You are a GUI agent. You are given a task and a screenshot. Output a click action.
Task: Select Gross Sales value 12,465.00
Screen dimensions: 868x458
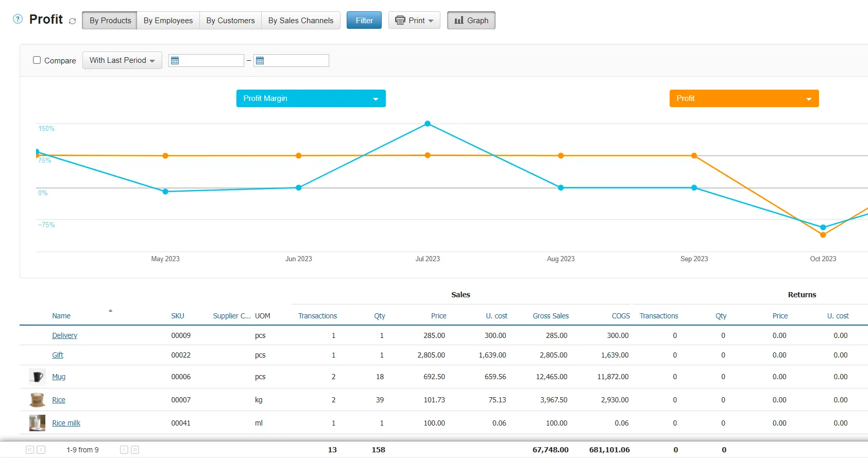tap(552, 377)
